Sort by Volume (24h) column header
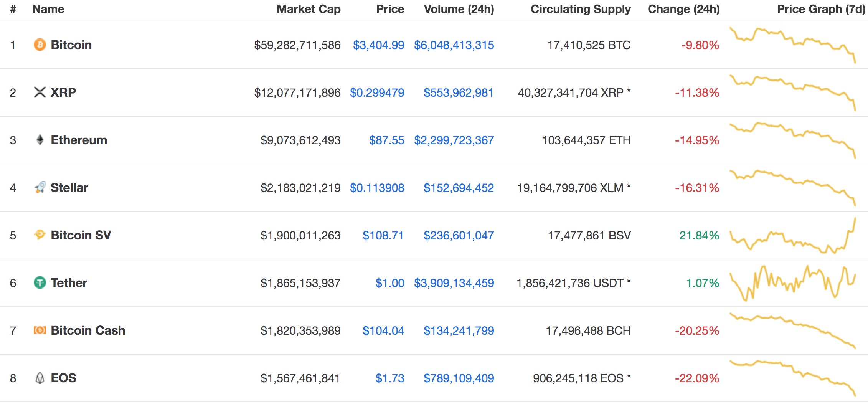This screenshot has width=868, height=403. pyautogui.click(x=459, y=9)
